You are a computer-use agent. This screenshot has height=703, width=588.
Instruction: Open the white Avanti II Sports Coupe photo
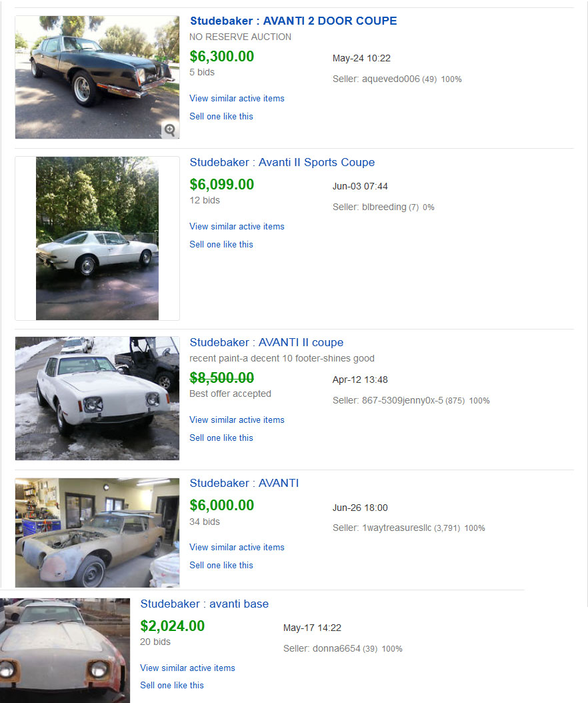pyautogui.click(x=97, y=238)
